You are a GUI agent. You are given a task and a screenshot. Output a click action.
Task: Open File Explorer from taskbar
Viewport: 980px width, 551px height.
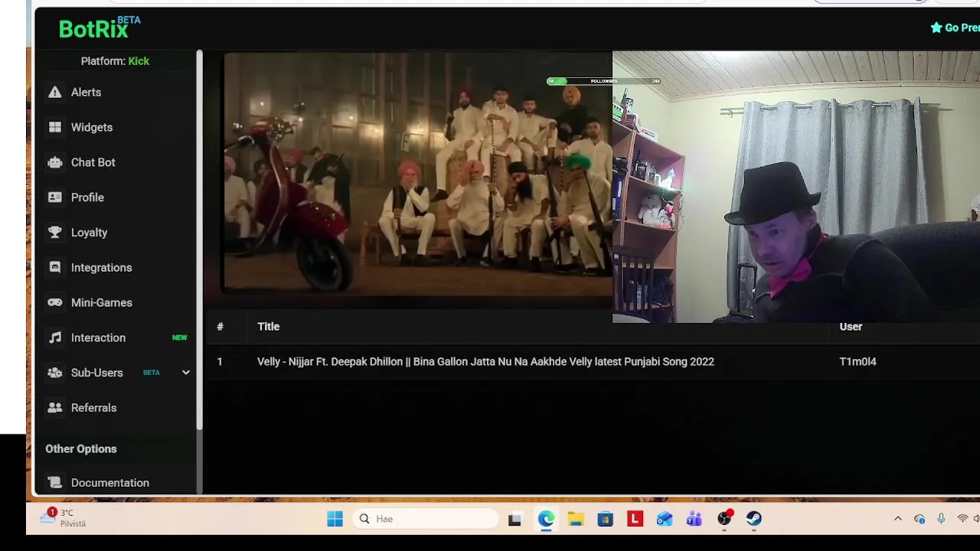pos(576,519)
